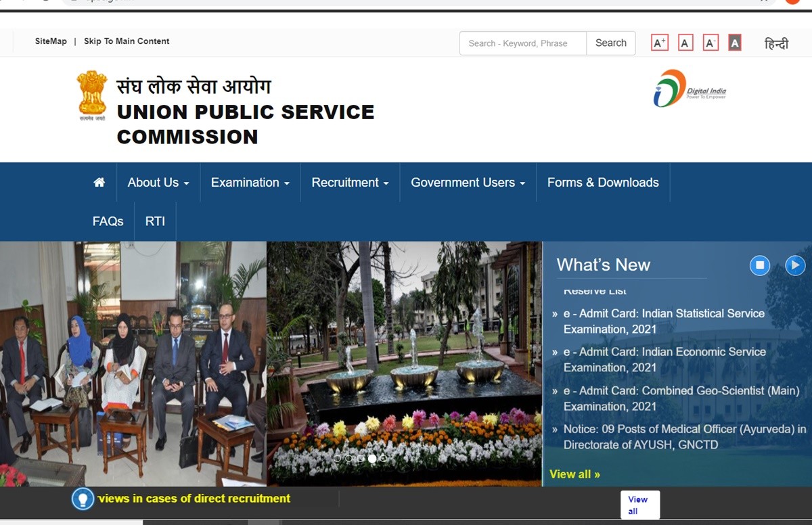Click the lightbulb icon in ticker bar
Screen dimensions: 812x525
click(83, 499)
